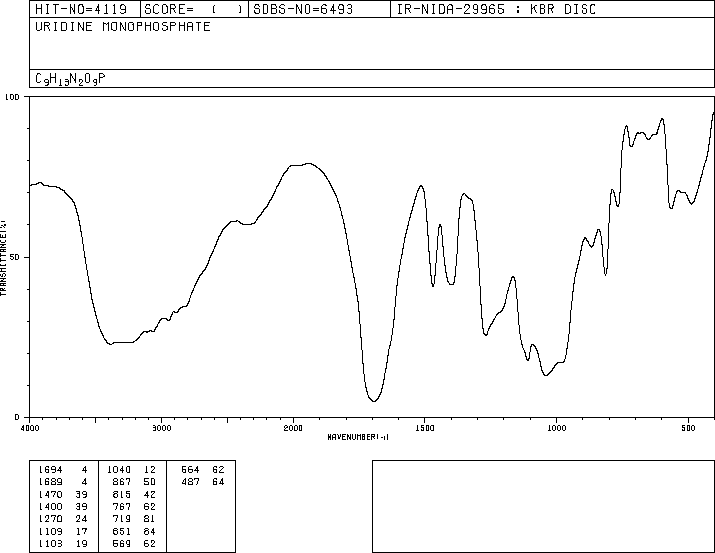The width and height of the screenshot is (715, 553).
Task: Click the 2000 x-axis tick label
Action: click(x=293, y=428)
